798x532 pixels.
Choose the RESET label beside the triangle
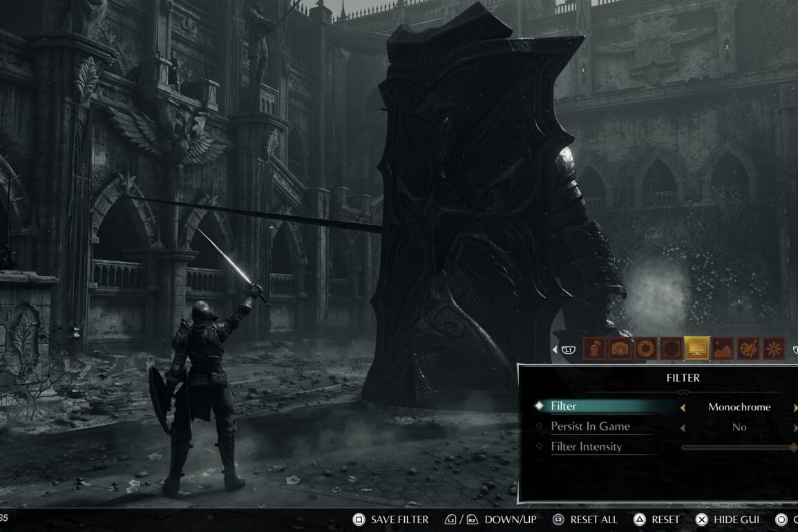665,520
